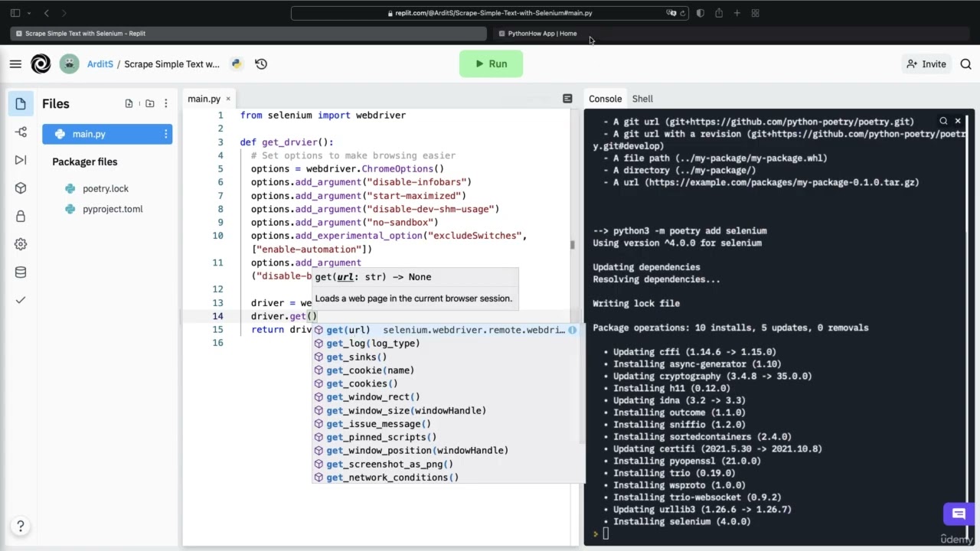Add a new folder in the Files panel
This screenshot has height=551, width=980.
pos(149,103)
